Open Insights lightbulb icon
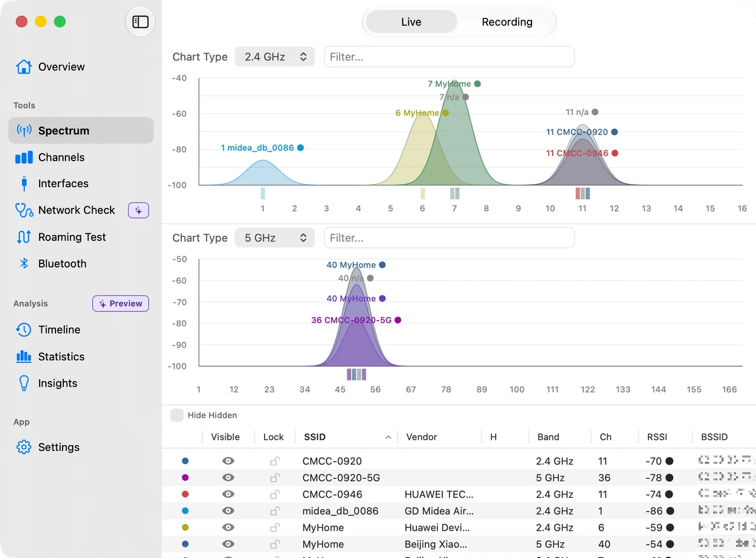756x558 pixels. 24,383
